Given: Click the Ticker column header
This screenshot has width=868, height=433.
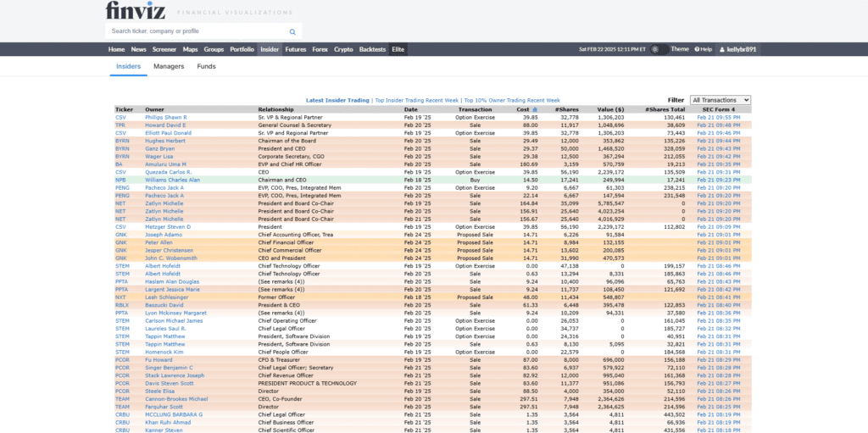Looking at the screenshot, I should [x=124, y=109].
